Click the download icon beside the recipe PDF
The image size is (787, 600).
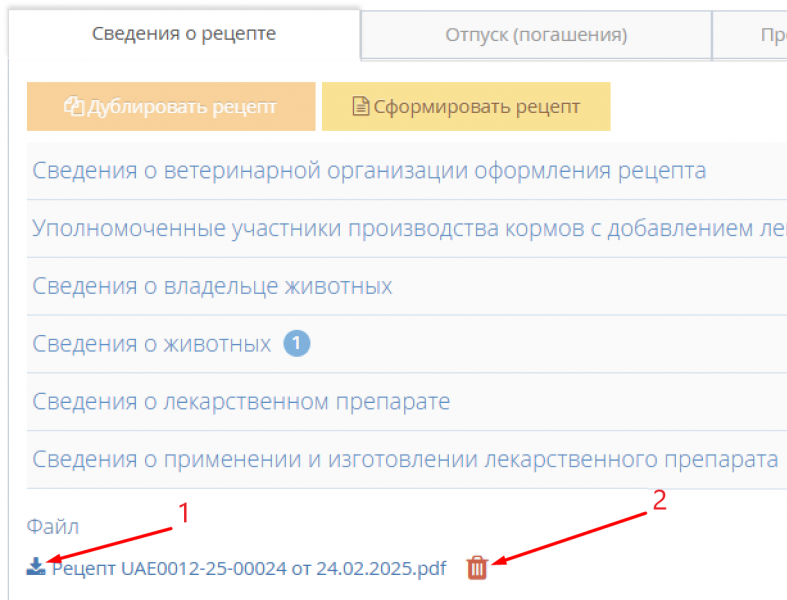coord(36,568)
